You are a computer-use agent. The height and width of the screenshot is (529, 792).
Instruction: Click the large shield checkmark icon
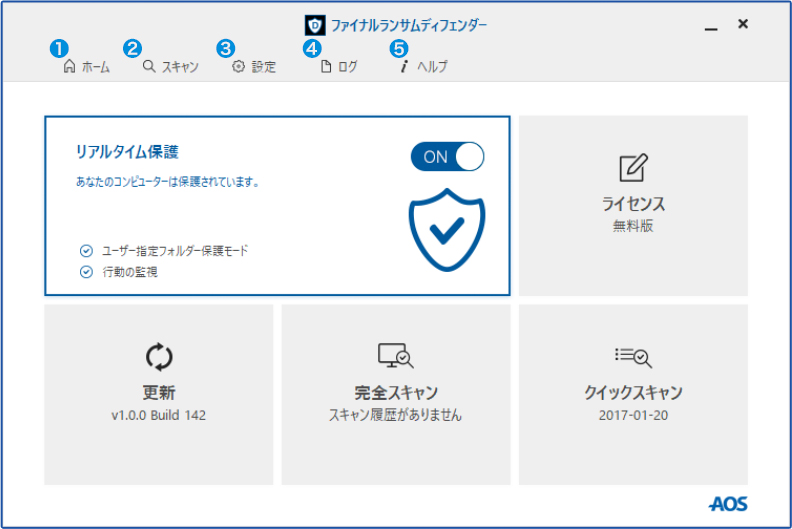pos(447,230)
